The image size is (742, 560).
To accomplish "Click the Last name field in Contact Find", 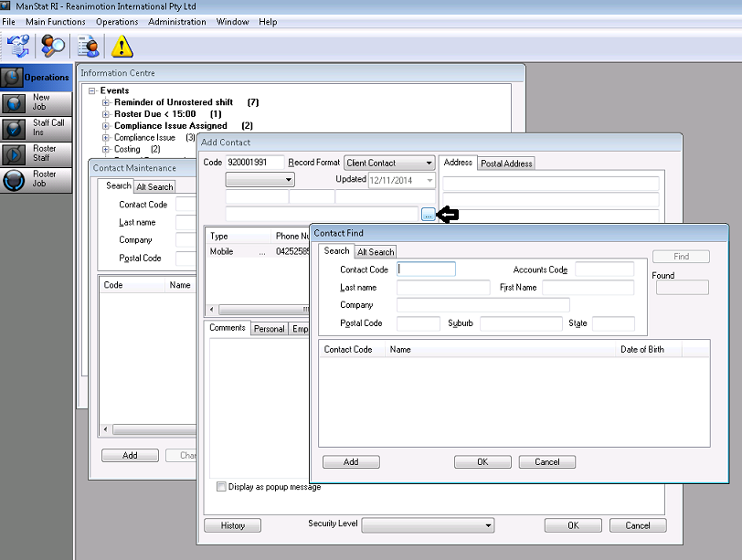I will [443, 288].
